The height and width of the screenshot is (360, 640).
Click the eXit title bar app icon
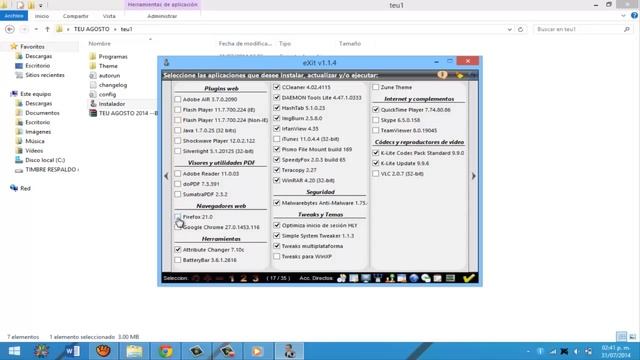coord(167,62)
